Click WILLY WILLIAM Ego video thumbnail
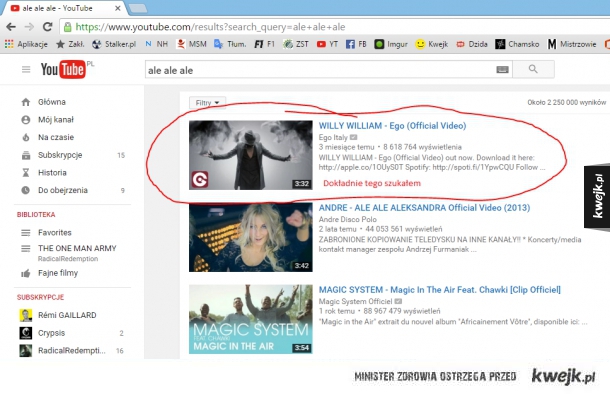Viewport: 610px width, 395px height. click(x=251, y=155)
